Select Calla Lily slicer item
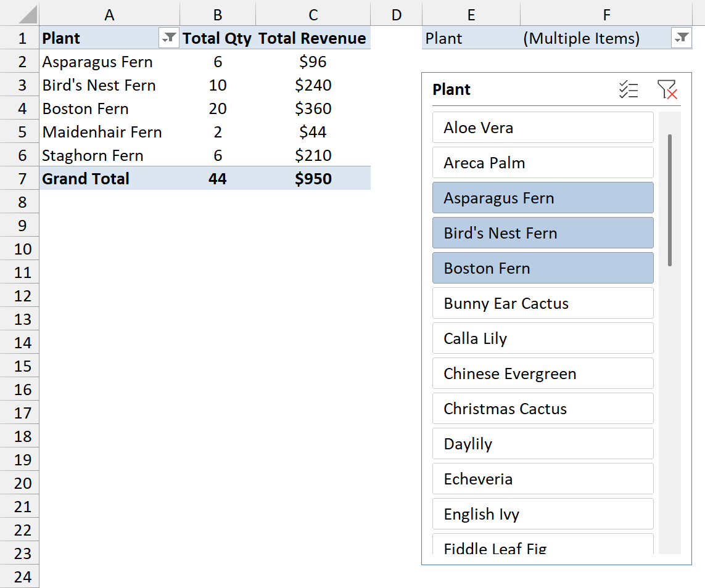The height and width of the screenshot is (588, 705). click(x=543, y=338)
